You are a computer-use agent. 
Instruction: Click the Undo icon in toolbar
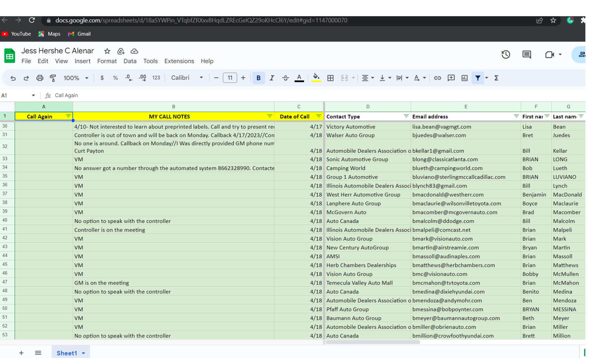[13, 78]
